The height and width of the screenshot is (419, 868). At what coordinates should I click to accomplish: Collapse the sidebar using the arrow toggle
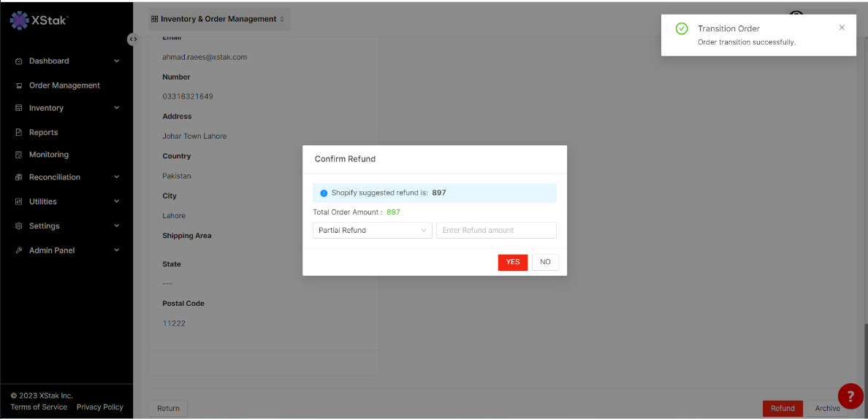(132, 39)
